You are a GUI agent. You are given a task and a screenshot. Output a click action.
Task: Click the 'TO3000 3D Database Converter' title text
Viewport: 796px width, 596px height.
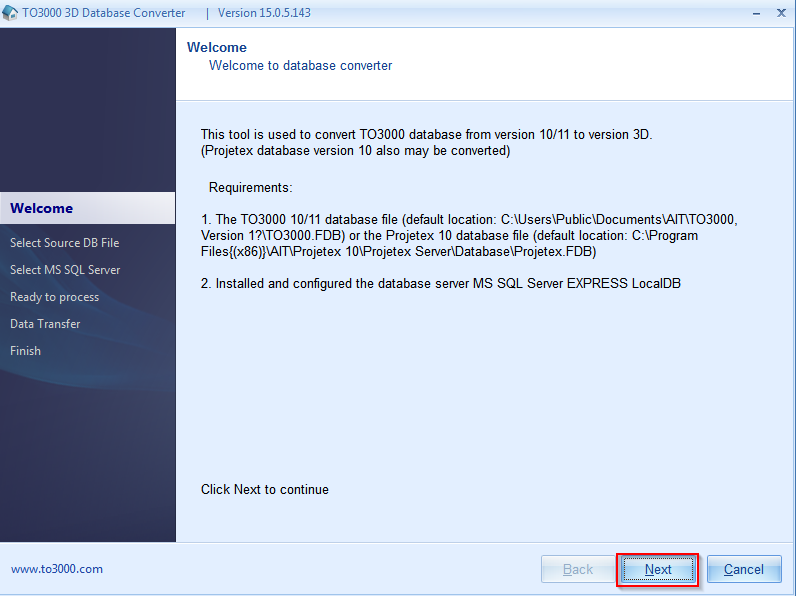[x=104, y=13]
